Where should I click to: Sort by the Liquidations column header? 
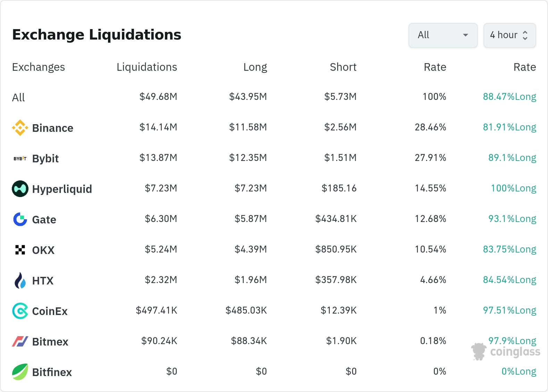tap(147, 67)
